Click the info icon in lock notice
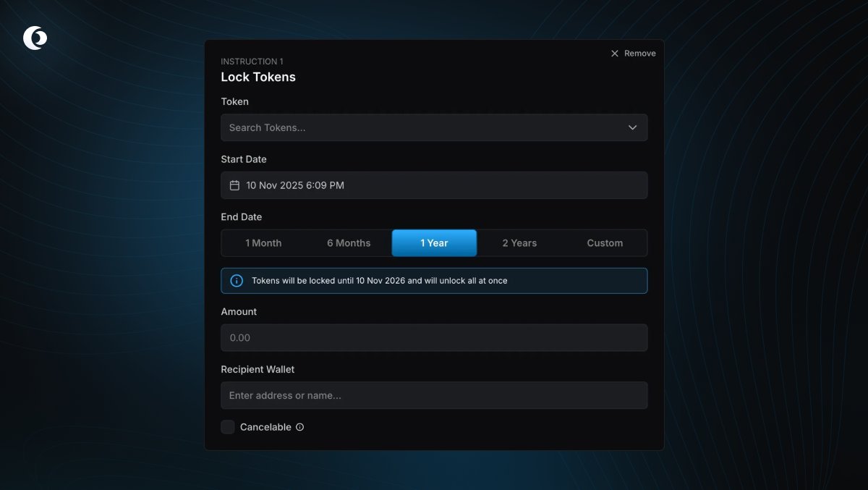The width and height of the screenshot is (868, 490). pyautogui.click(x=237, y=281)
